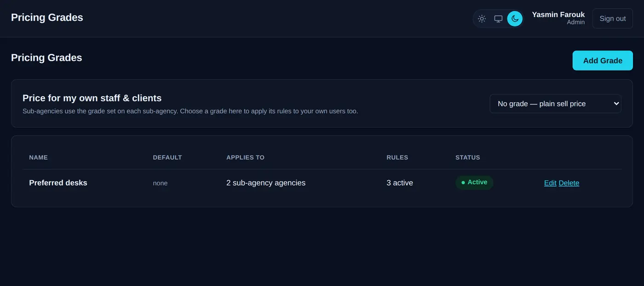Click the NAME column header

tap(38, 158)
